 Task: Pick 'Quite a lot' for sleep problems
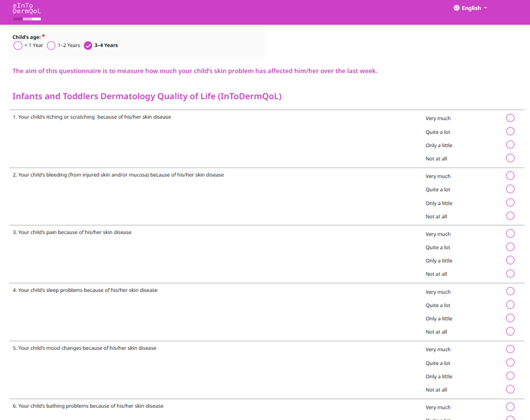(510, 305)
